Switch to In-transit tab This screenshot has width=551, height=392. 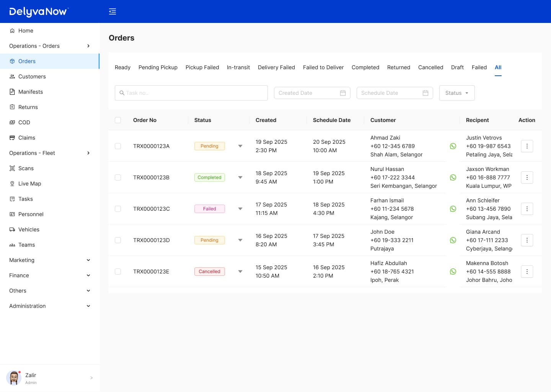[x=238, y=67]
